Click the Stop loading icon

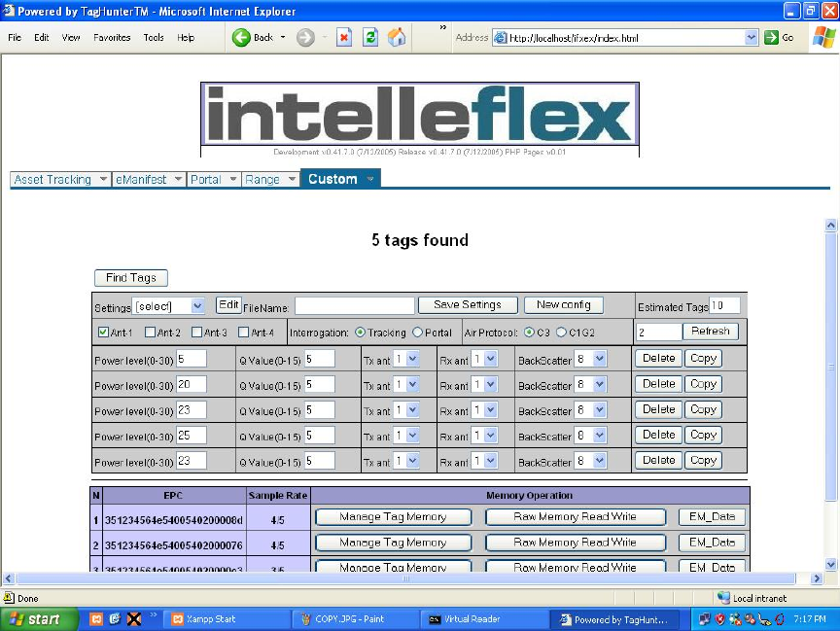pos(344,38)
